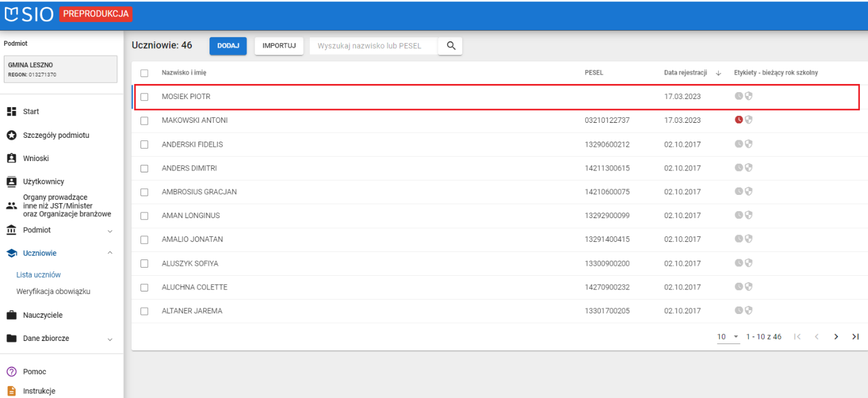Toggle the select-all checkbox in table header
This screenshot has height=398, width=868.
(144, 73)
